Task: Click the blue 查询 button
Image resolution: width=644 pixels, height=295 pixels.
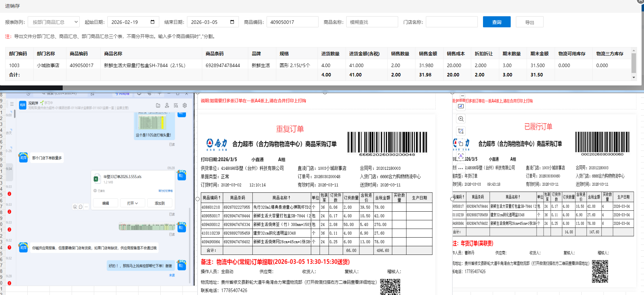Action: tap(497, 22)
